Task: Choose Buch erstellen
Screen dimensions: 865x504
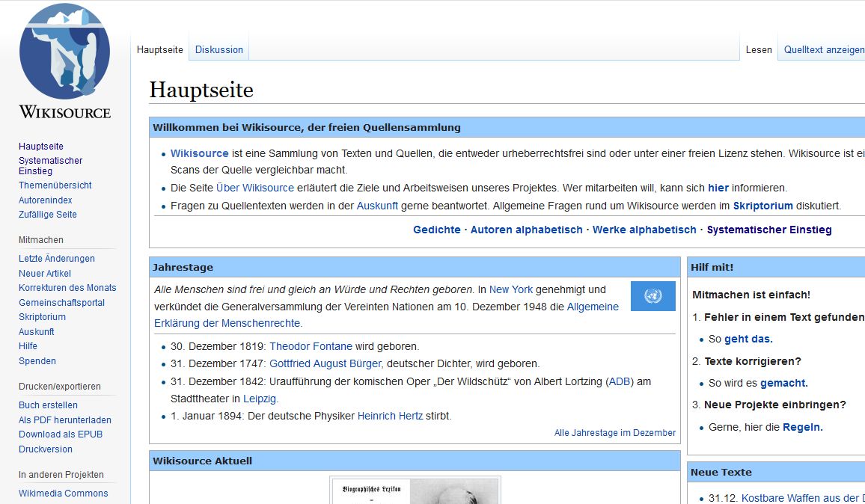Action: [48, 405]
